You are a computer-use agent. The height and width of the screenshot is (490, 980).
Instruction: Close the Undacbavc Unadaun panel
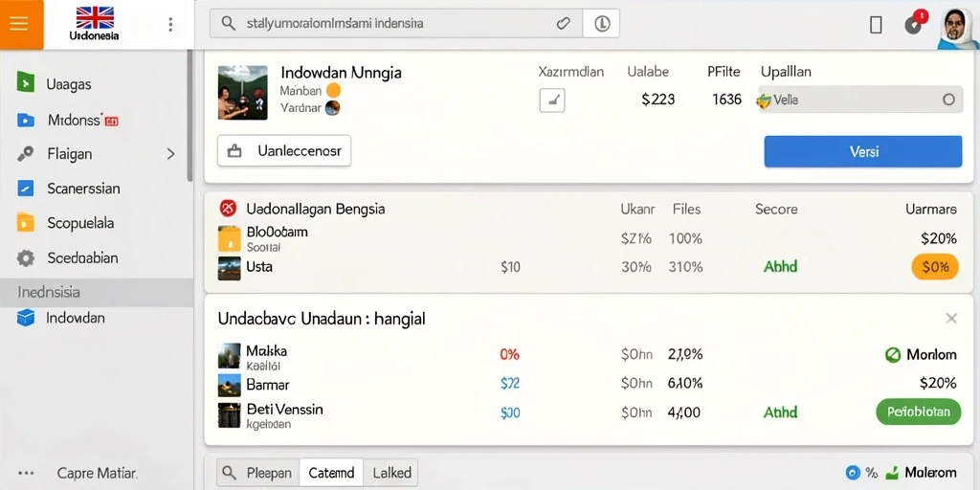coord(951,319)
